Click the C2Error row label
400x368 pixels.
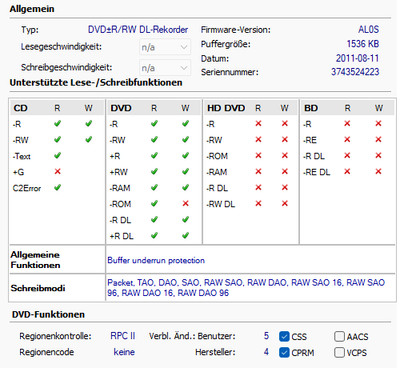pyautogui.click(x=27, y=188)
